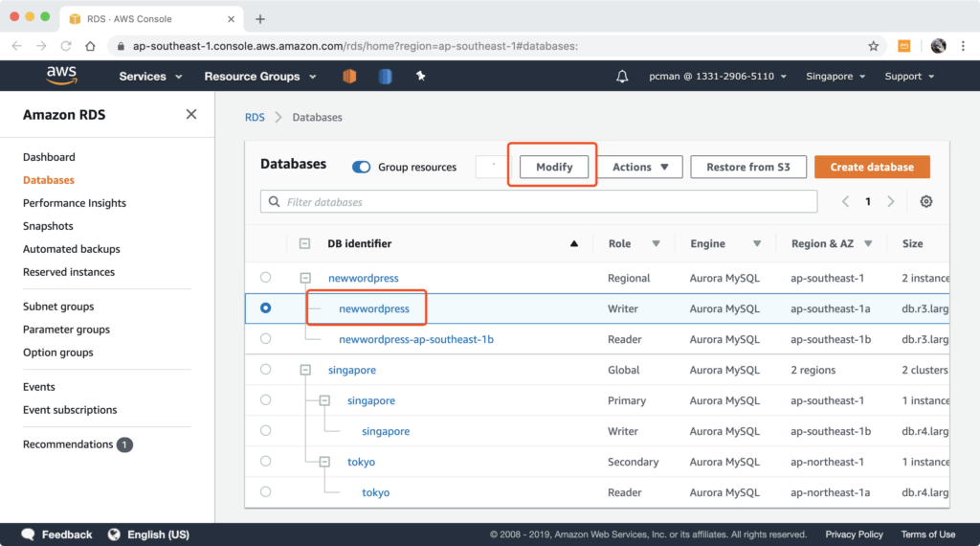Go to Dashboard in sidebar

click(x=49, y=157)
